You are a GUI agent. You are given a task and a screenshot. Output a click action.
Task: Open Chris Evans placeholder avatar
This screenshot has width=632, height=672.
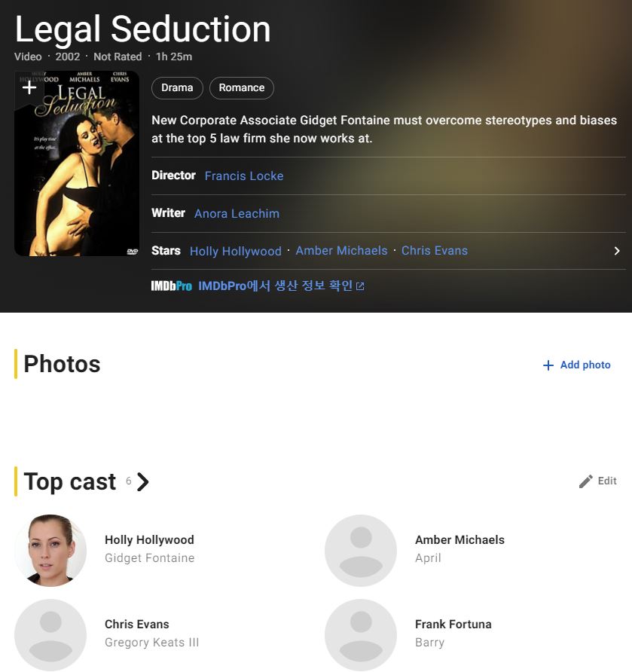pyautogui.click(x=50, y=635)
